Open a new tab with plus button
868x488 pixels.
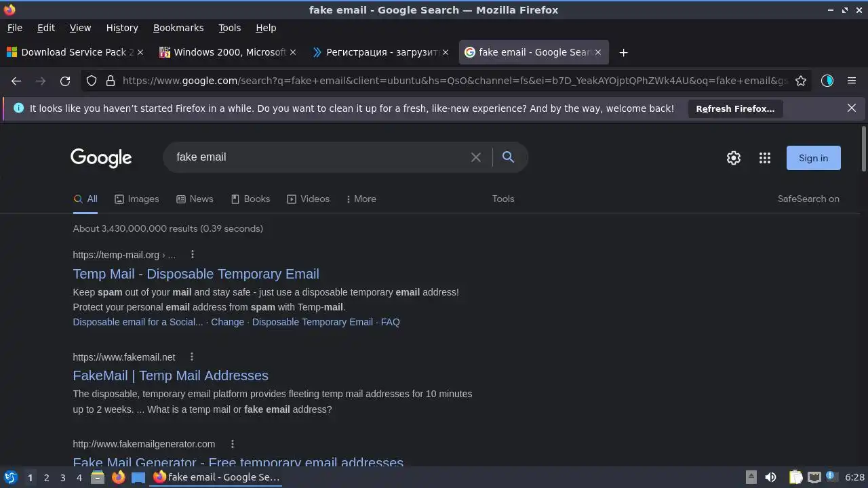623,52
